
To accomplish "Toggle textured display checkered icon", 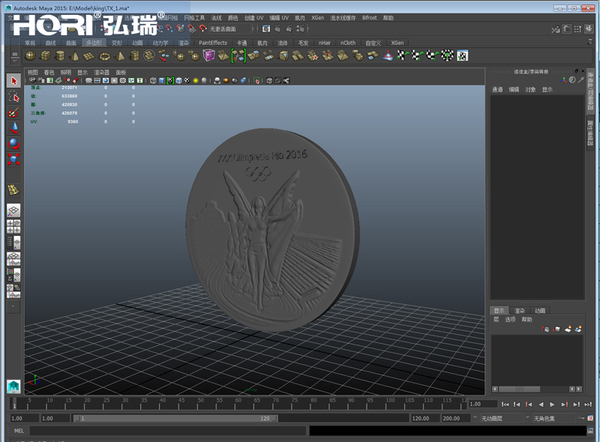I will (187, 80).
